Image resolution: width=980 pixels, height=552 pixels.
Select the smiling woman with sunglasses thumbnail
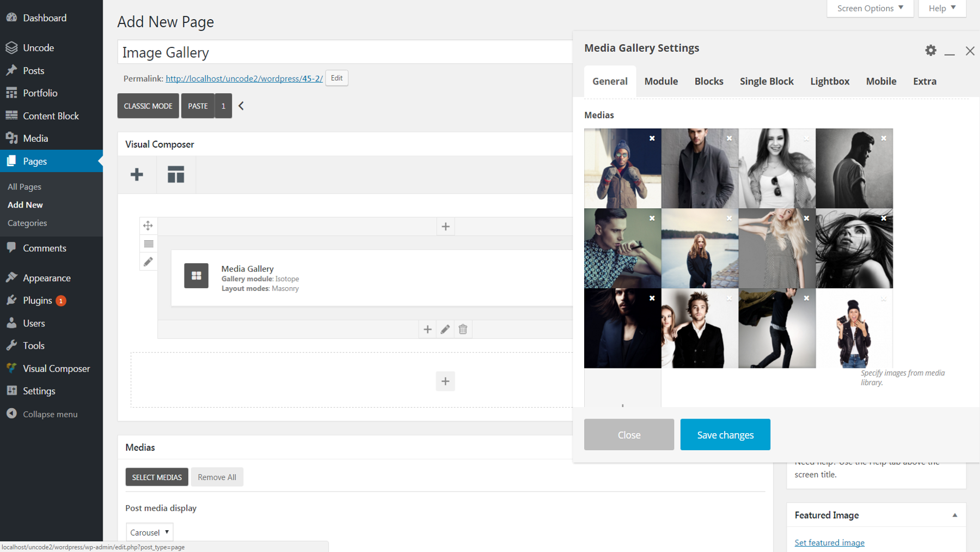(x=777, y=168)
